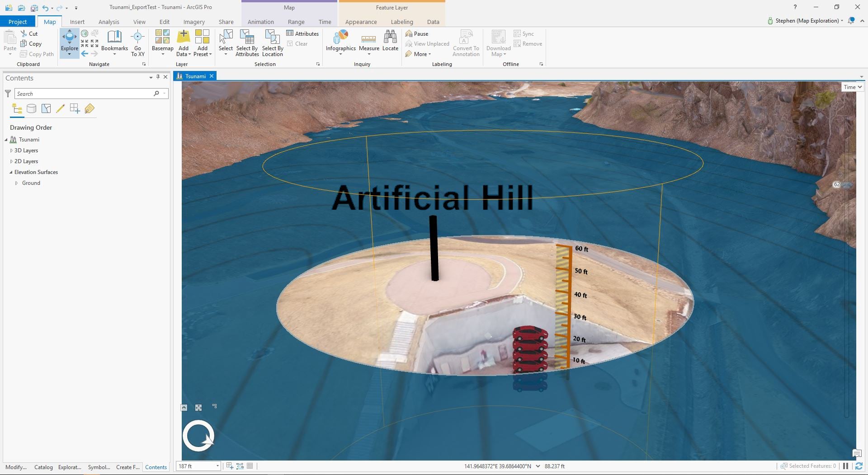Click the Open Project folder icon
Viewport: 868px width, 475px height.
pyautogui.click(x=21, y=8)
